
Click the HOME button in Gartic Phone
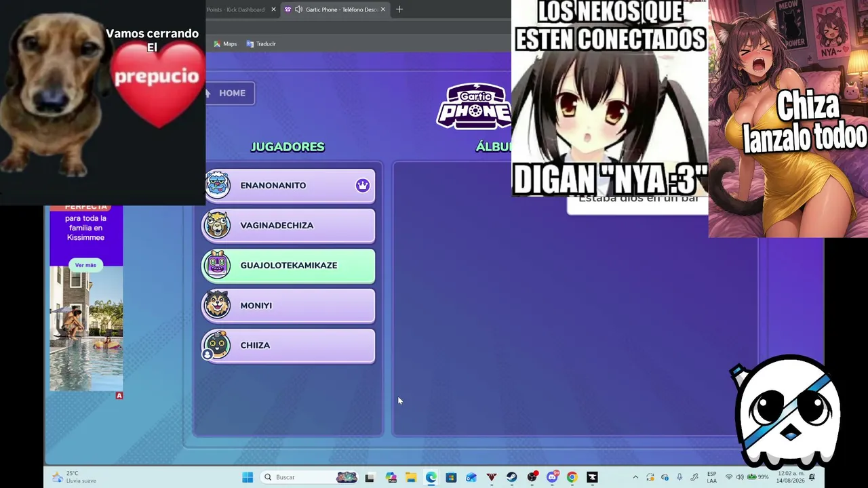(x=231, y=93)
